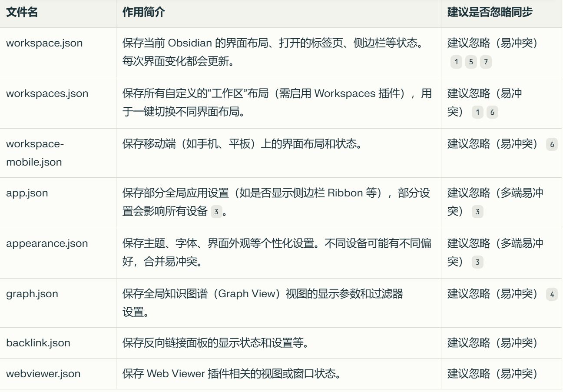The height and width of the screenshot is (392, 563).
Task: Open citation 5 in the workspace.json row
Action: [471, 62]
